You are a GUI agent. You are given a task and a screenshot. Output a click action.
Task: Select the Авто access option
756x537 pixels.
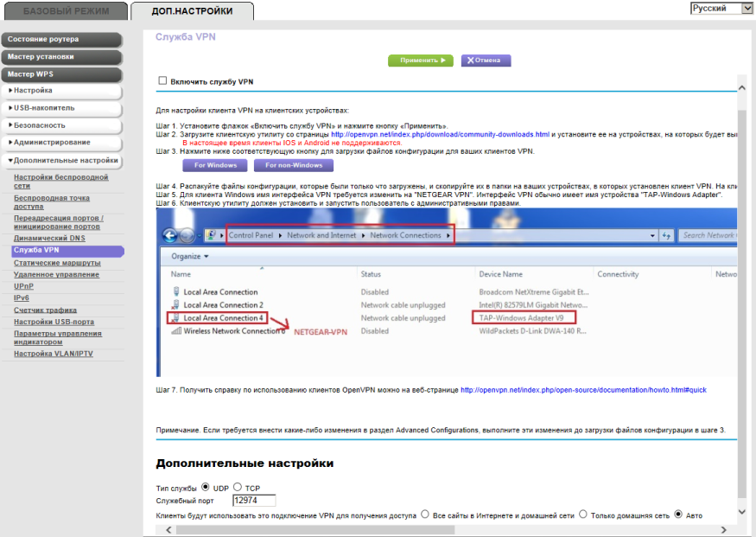[x=678, y=515]
